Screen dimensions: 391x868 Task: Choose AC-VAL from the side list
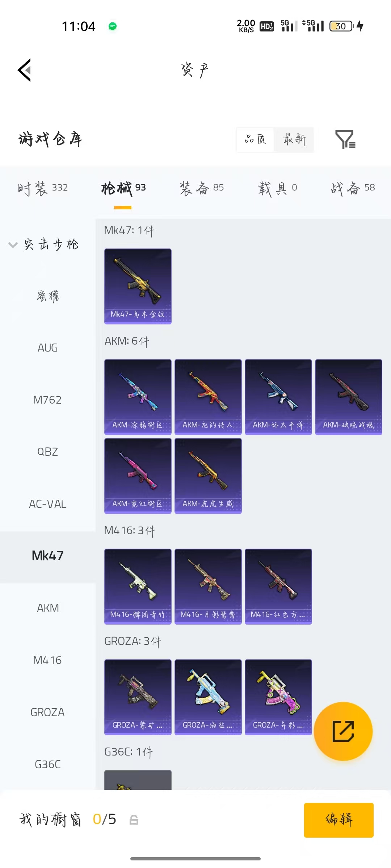tap(48, 504)
